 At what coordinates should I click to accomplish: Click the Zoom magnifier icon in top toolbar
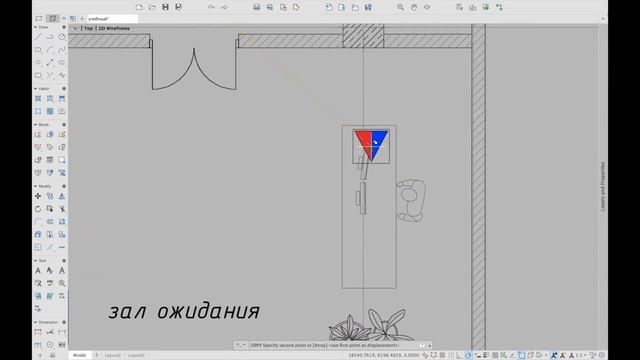[x=401, y=7]
